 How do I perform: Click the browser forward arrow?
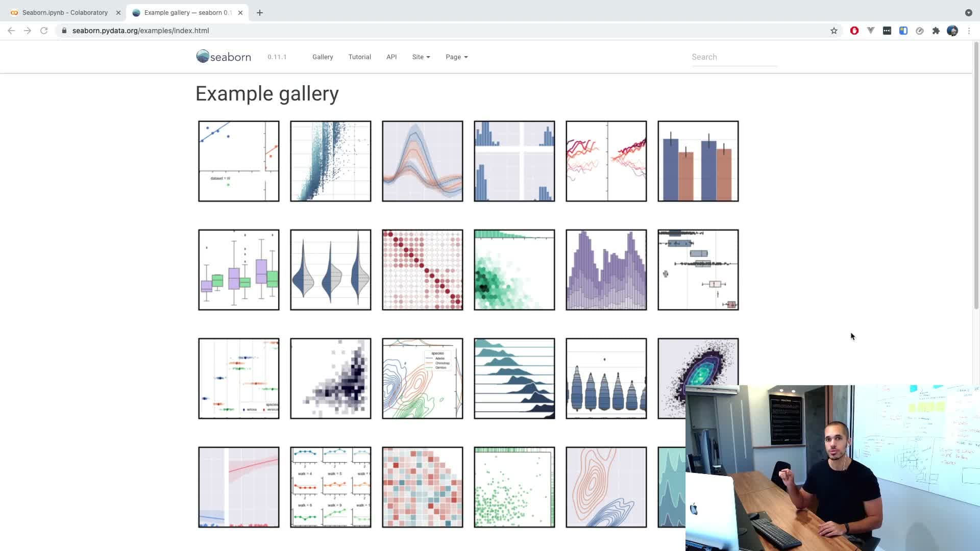(x=28, y=31)
